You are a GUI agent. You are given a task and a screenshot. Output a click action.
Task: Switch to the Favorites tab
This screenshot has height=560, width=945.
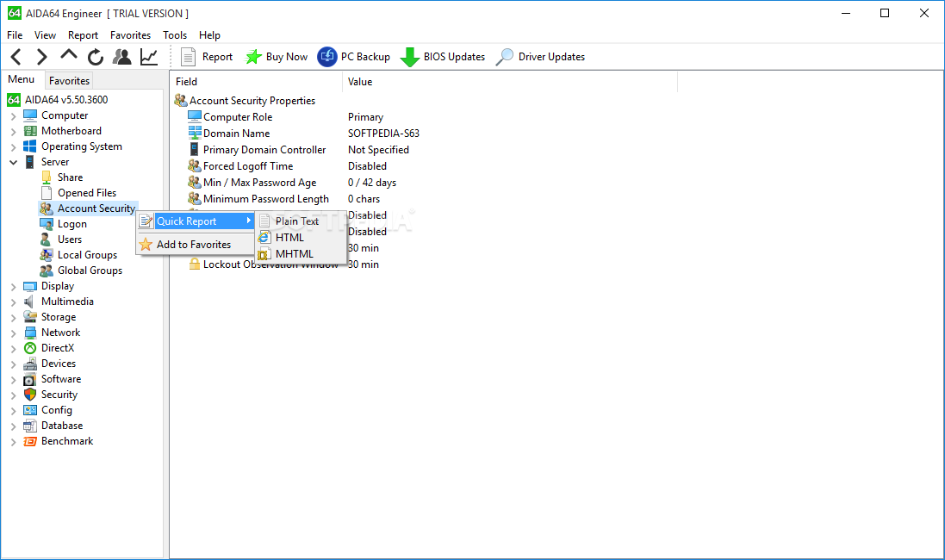[x=69, y=80]
